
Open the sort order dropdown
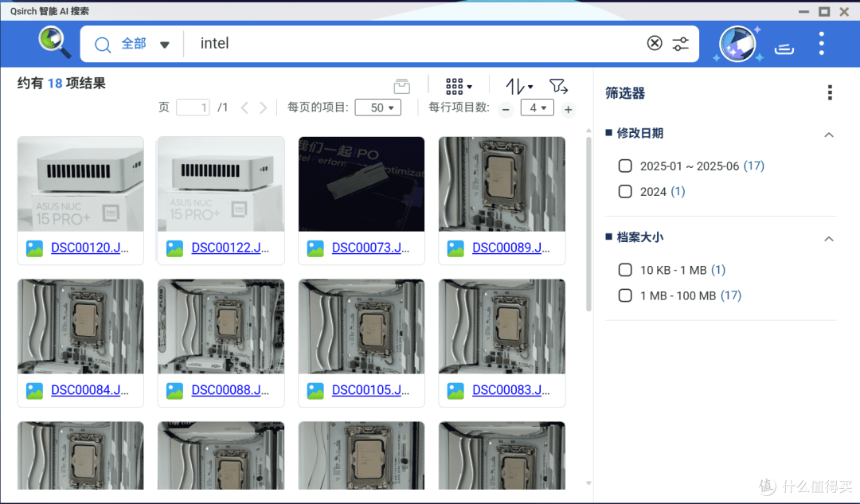pos(519,86)
